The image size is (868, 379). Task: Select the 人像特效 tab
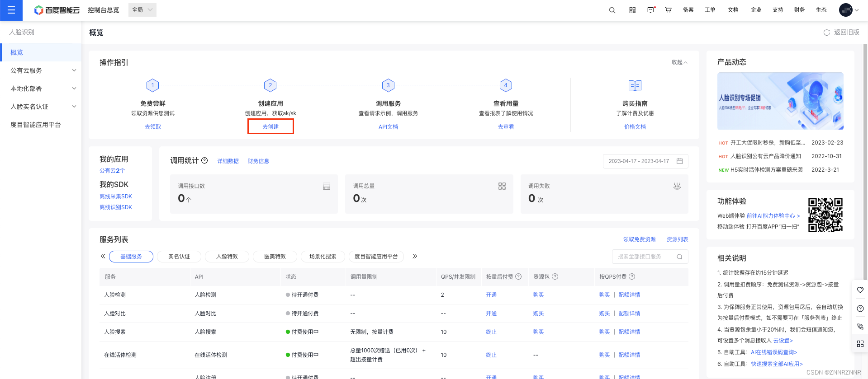point(227,257)
